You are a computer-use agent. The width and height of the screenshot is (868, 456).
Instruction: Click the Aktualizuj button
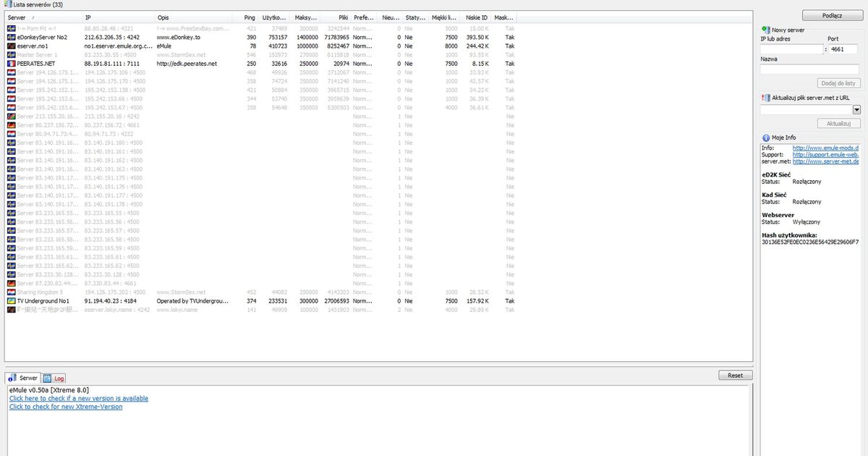click(838, 122)
